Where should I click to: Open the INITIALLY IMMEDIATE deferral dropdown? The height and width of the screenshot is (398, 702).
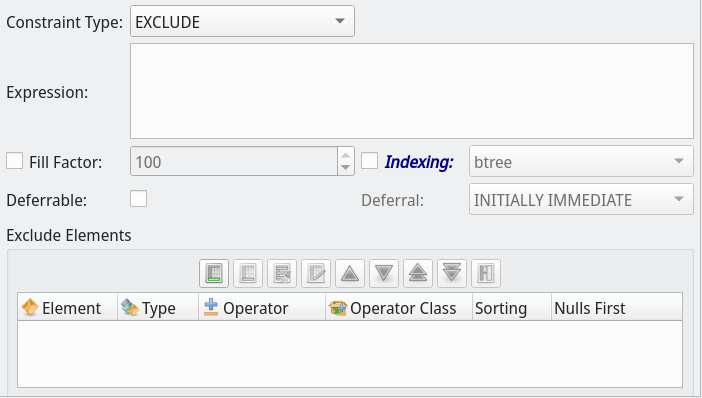(581, 199)
